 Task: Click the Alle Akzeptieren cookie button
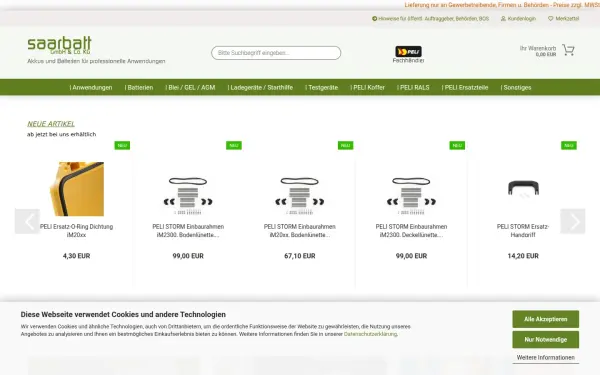pyautogui.click(x=546, y=319)
